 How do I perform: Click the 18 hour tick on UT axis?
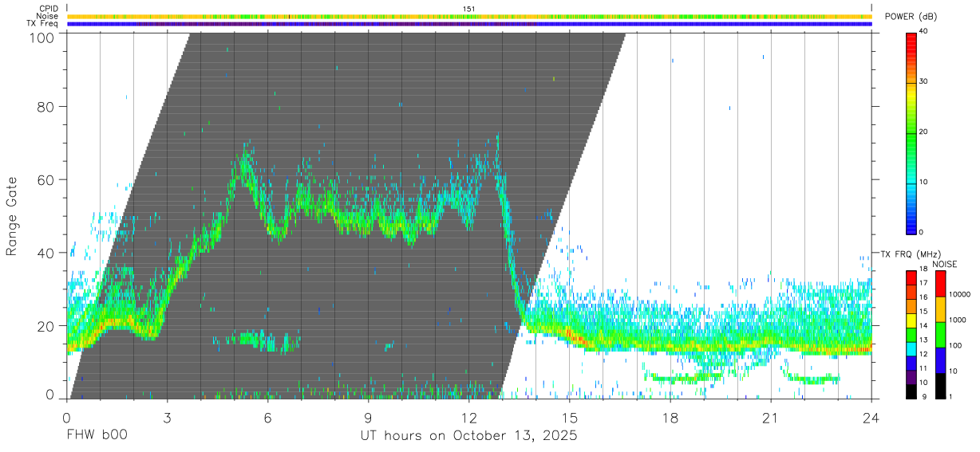pyautogui.click(x=670, y=418)
